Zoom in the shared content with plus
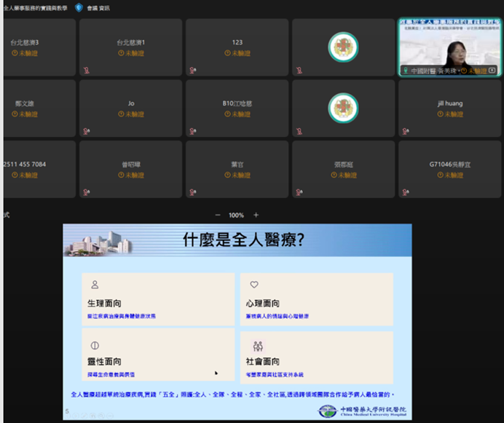504x423 pixels. [x=256, y=216]
